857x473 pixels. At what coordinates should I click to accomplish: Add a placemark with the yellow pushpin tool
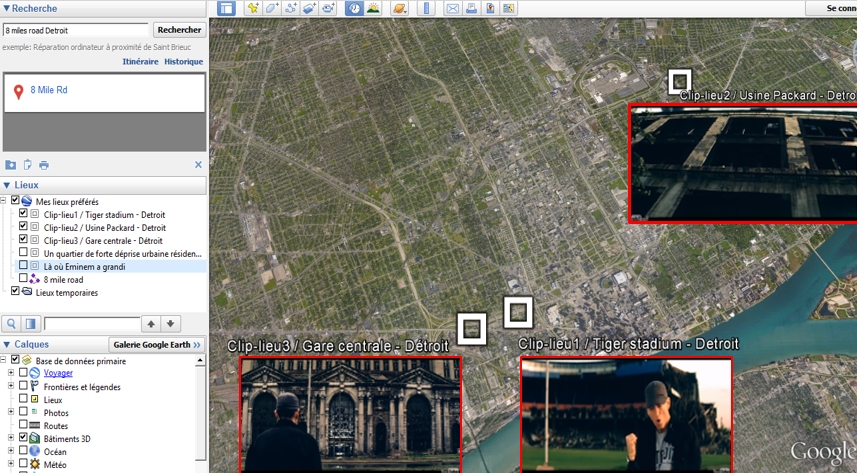pyautogui.click(x=253, y=8)
